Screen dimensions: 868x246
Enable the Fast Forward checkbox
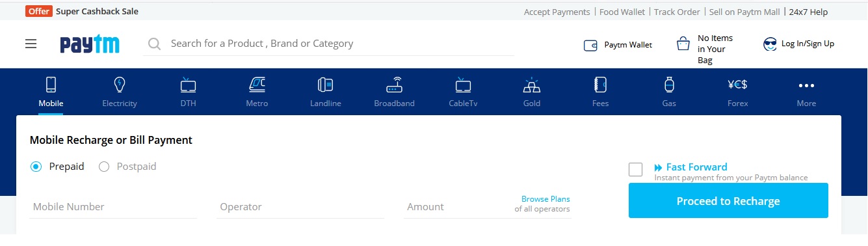pyautogui.click(x=636, y=169)
